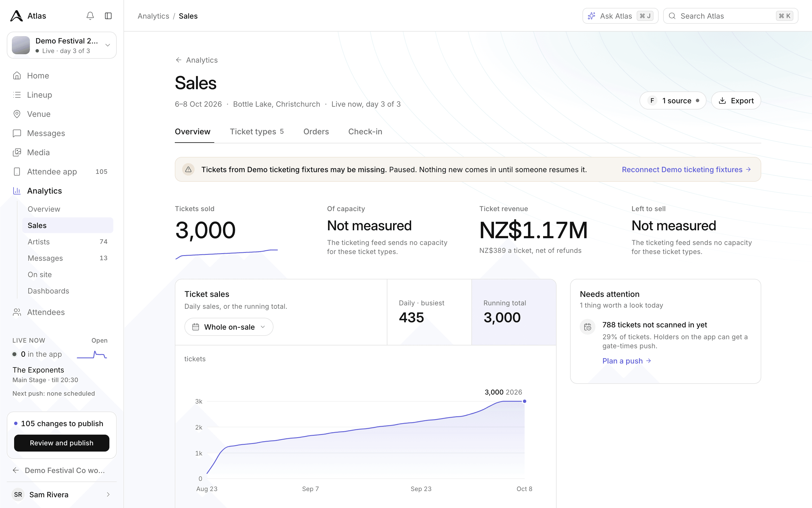Click the Analytics breadcrumb
Viewport: 812px width, 508px height.
tap(153, 16)
